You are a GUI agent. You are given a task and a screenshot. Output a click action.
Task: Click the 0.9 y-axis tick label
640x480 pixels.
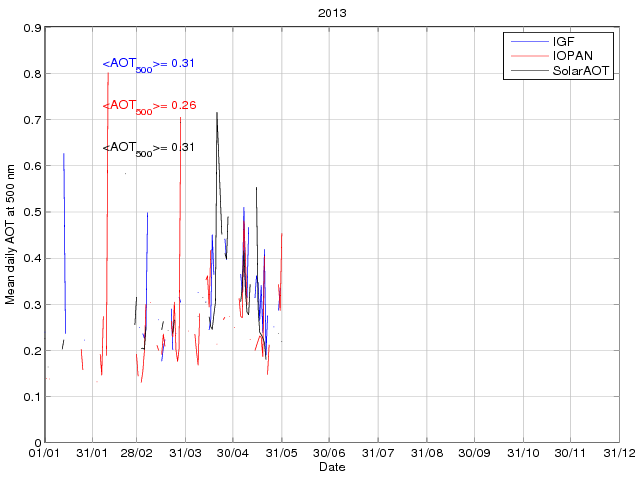pos(31,28)
